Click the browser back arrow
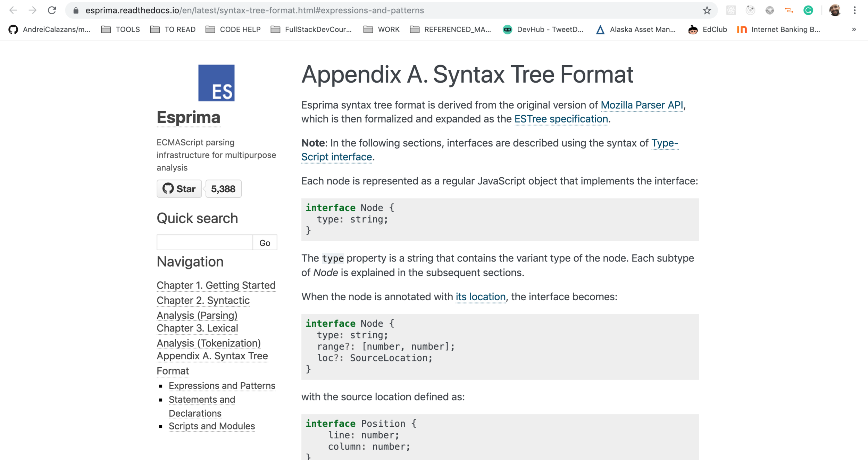Viewport: 868px width, 460px height. coord(13,10)
